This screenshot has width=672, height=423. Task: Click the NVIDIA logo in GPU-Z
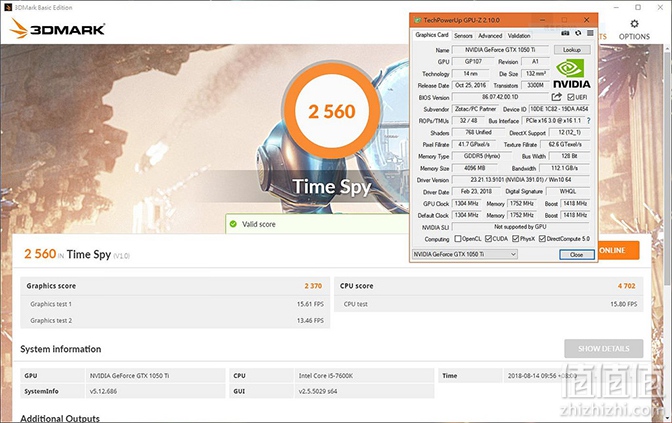(x=571, y=74)
